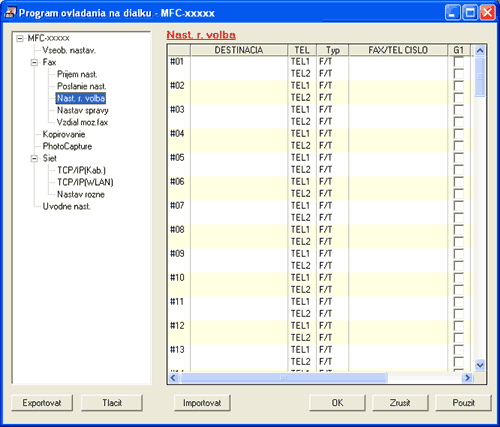The width and height of the screenshot is (500, 427).
Task: Click the Importovat button
Action: (x=202, y=403)
